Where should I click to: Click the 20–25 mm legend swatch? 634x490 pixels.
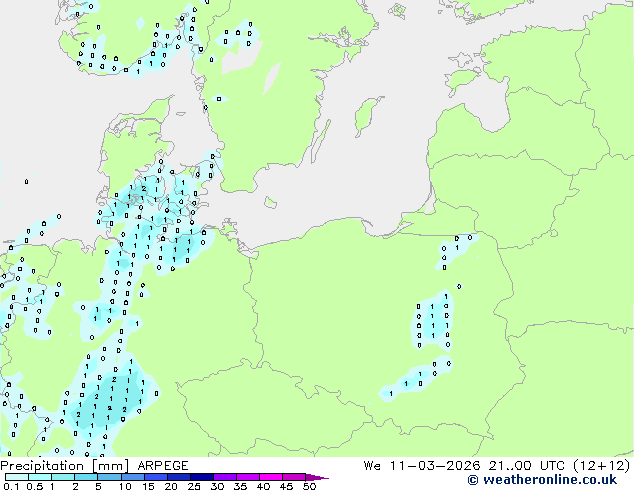click(178, 477)
